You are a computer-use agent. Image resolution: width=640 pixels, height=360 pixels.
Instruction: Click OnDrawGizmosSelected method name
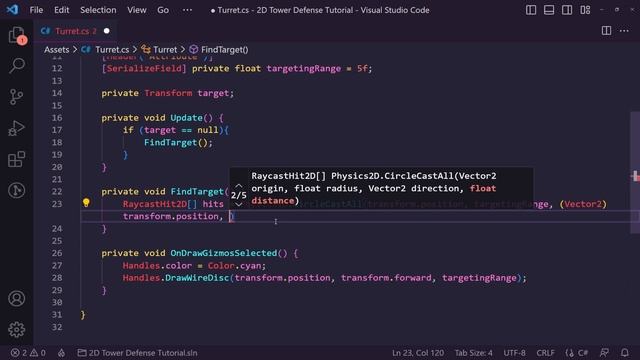[223, 253]
